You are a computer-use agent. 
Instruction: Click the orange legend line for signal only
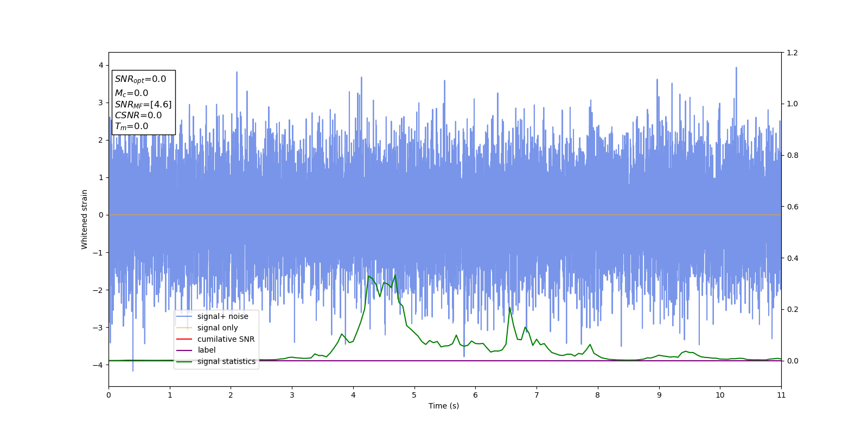point(184,328)
